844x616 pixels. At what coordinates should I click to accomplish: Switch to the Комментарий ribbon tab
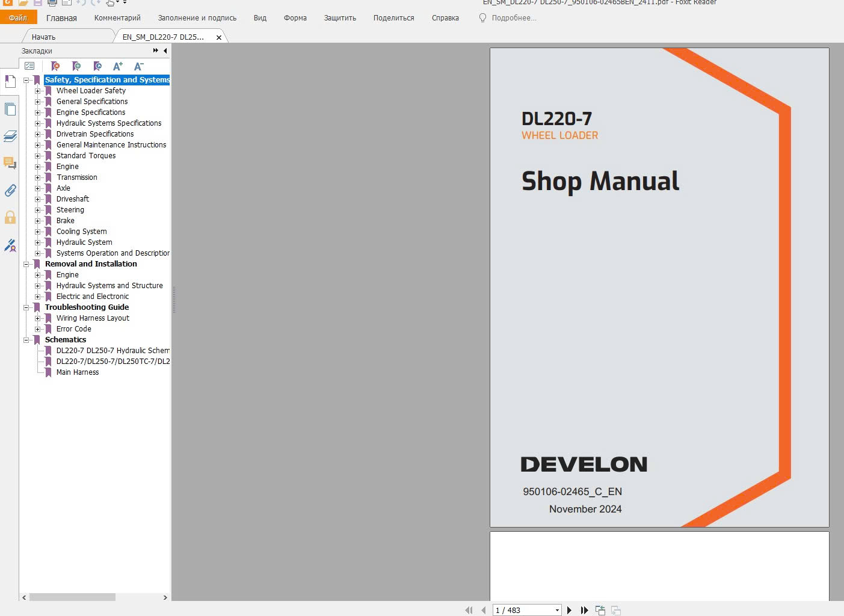[x=117, y=18]
